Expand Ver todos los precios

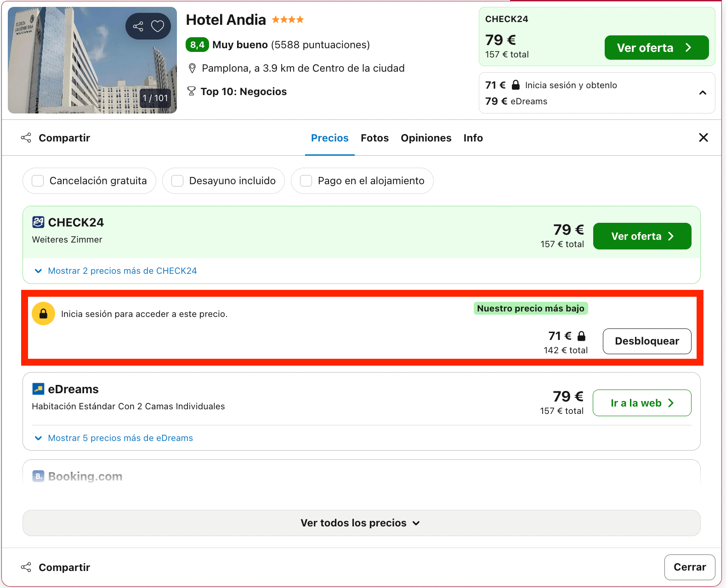pos(362,523)
